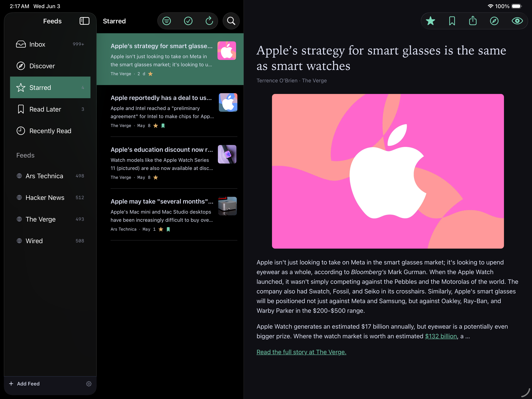Screen dimensions: 532x399
Task: Click the Recently Read clock icon
Action: [x=21, y=131]
